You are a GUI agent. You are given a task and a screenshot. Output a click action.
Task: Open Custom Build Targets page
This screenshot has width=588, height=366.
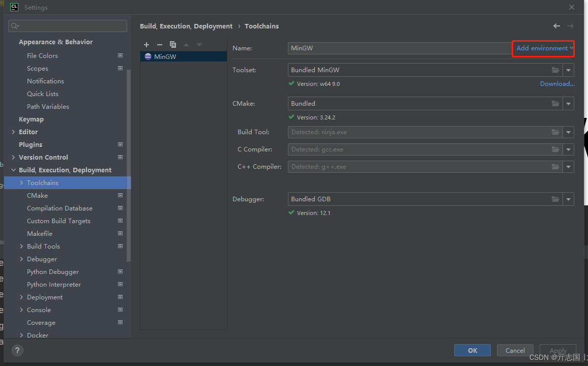(58, 221)
